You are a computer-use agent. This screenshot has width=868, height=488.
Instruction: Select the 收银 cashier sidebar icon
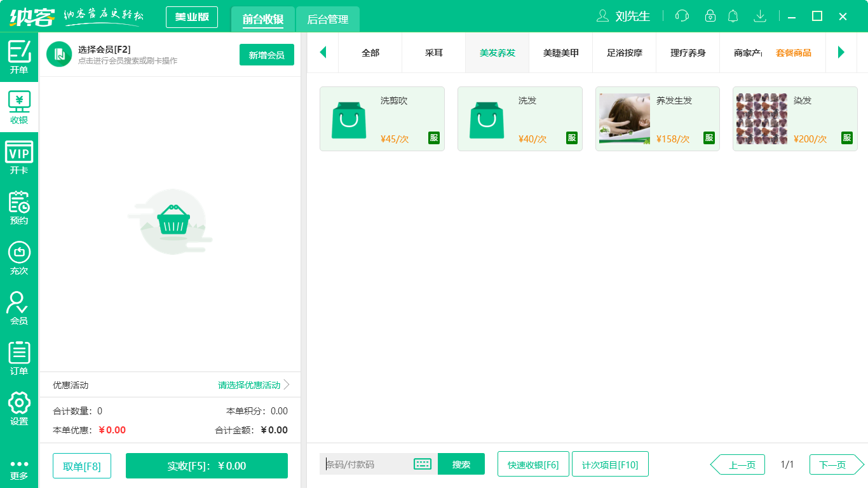pyautogui.click(x=19, y=105)
